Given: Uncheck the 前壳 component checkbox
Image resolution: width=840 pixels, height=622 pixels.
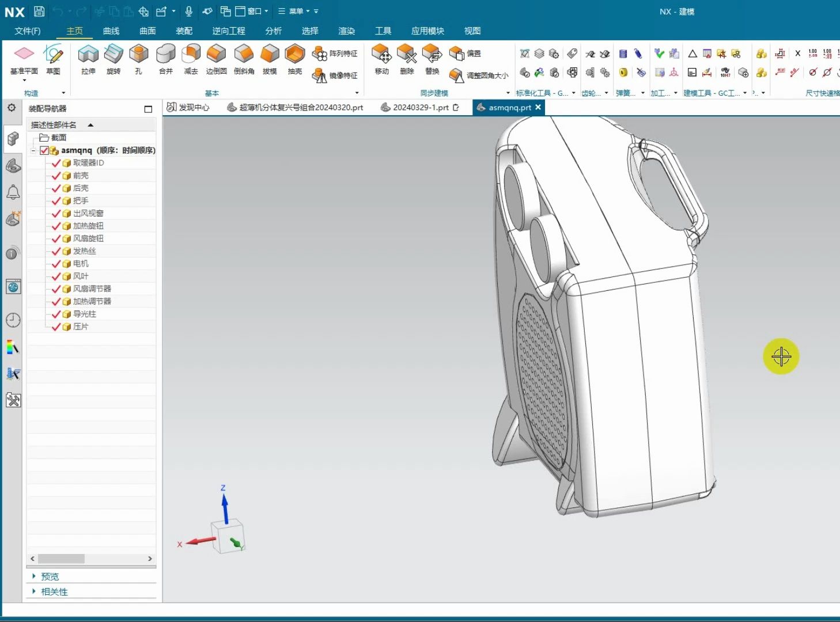Looking at the screenshot, I should pyautogui.click(x=56, y=176).
